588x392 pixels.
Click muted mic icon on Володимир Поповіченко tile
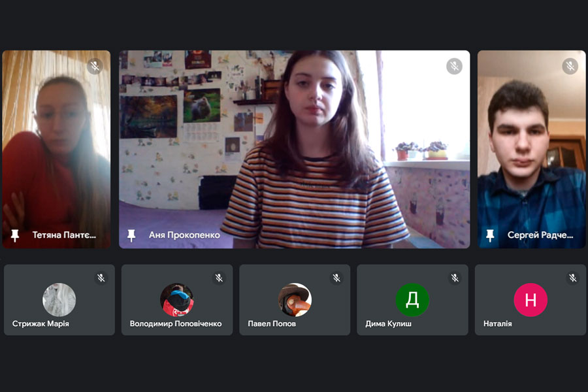(219, 278)
